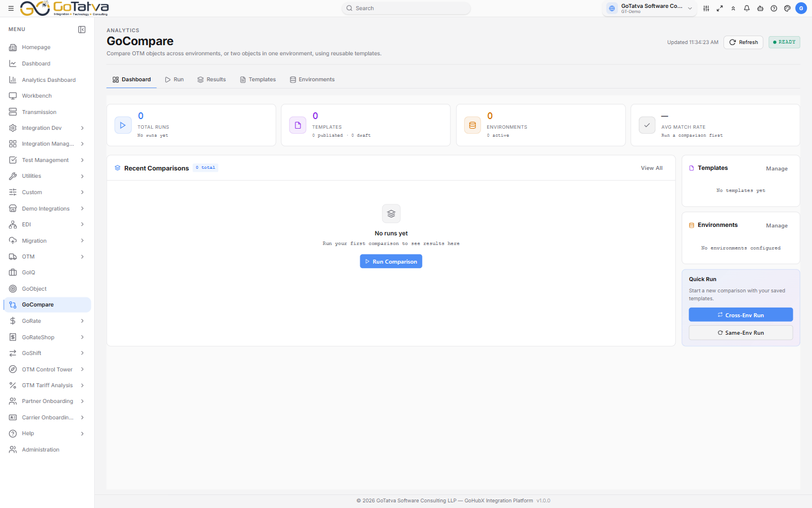Screen dimensions: 812x508
Task: Click the Homepage sidebar icon
Action: tap(13, 47)
